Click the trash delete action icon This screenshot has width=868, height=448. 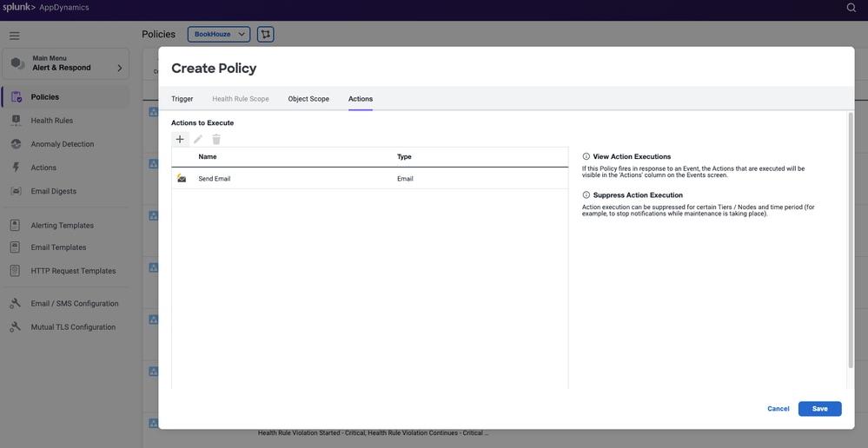tap(216, 140)
